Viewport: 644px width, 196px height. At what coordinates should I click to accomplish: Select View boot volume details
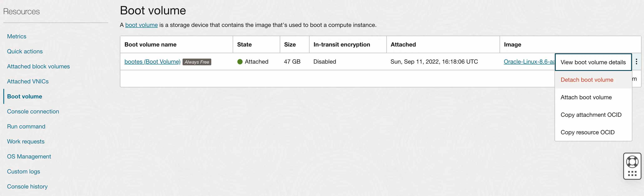pos(593,62)
